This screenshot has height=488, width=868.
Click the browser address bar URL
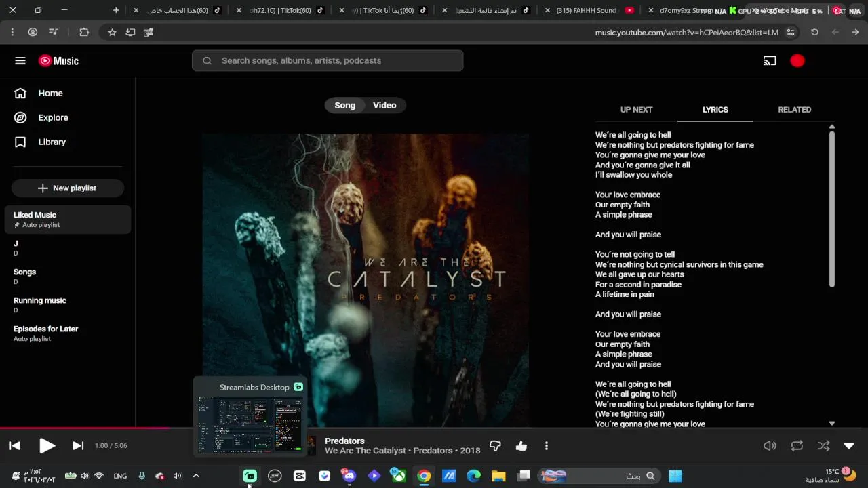686,33
